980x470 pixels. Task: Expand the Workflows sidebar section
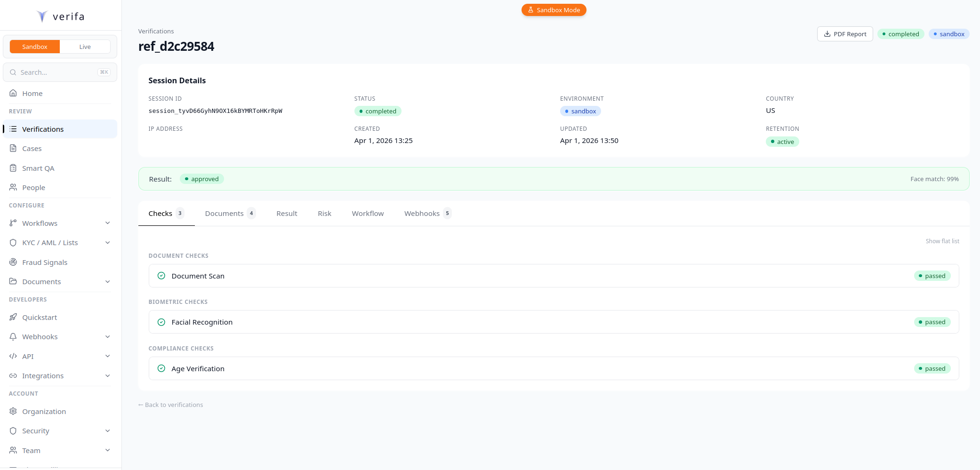[x=108, y=223]
